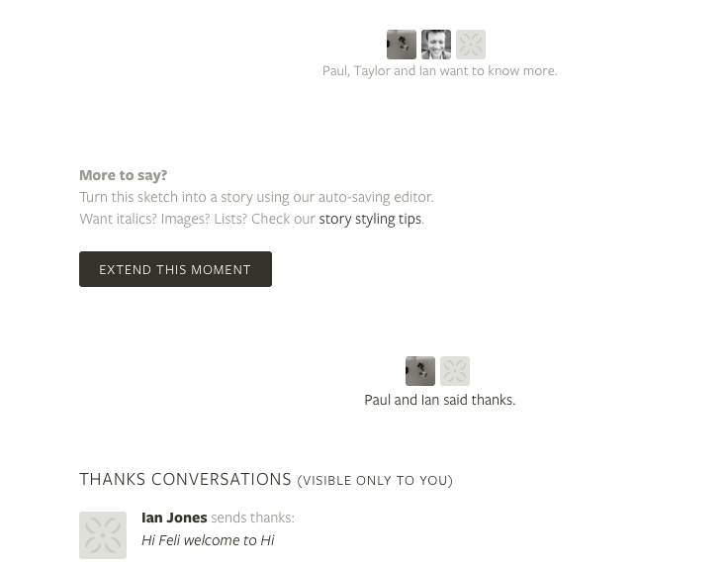728x567 pixels.
Task: Click 'Paul and Ian said thanks.' text
Action: point(440,400)
